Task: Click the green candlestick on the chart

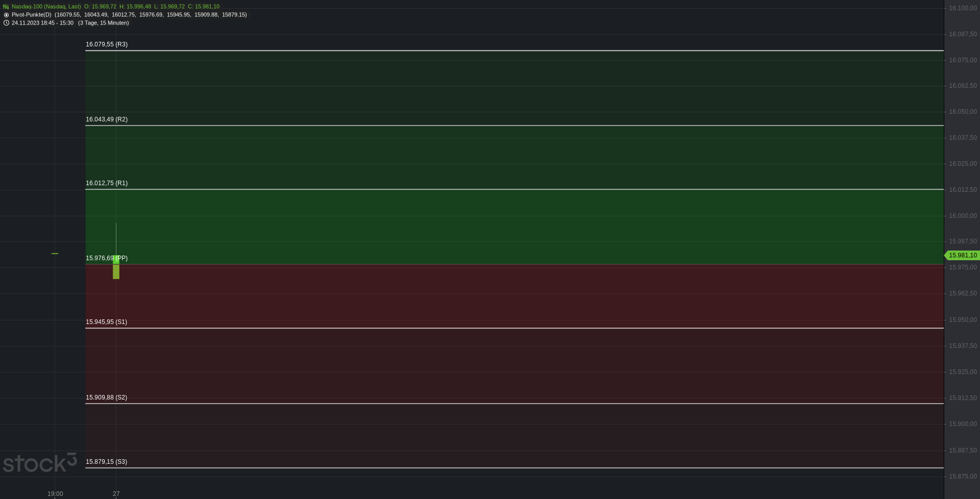Action: coord(116,267)
